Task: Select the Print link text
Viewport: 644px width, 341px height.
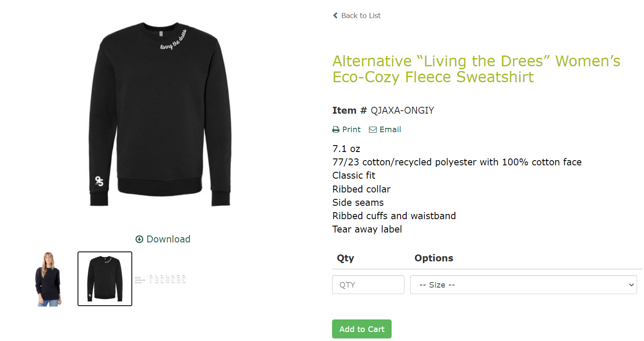Action: pos(352,130)
